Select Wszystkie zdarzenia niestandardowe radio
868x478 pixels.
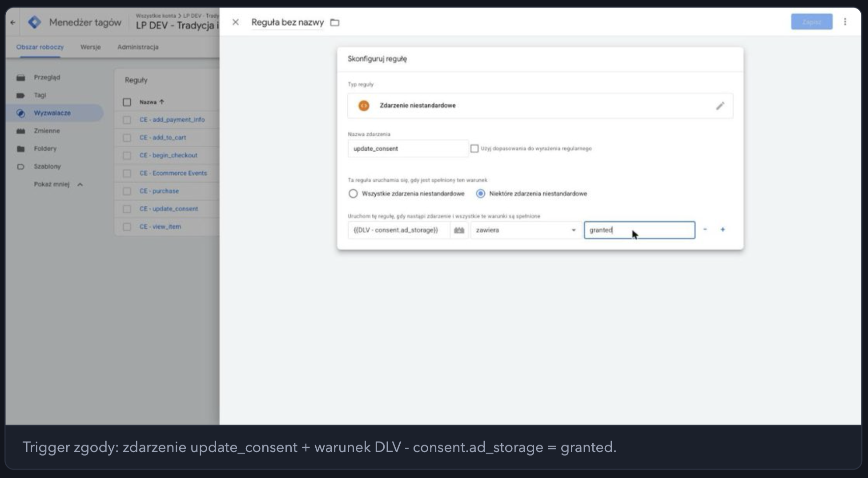point(353,194)
